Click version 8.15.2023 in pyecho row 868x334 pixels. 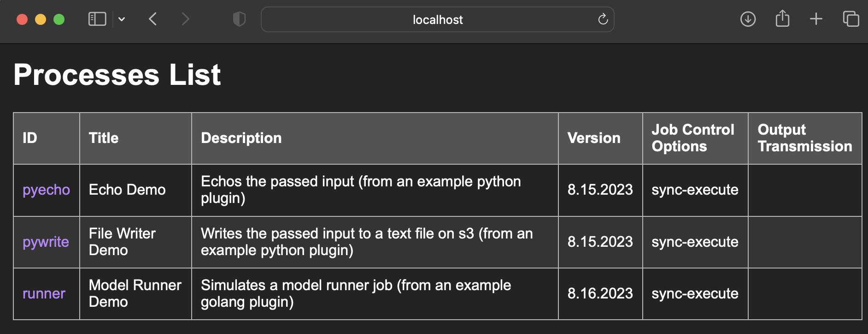tap(600, 190)
